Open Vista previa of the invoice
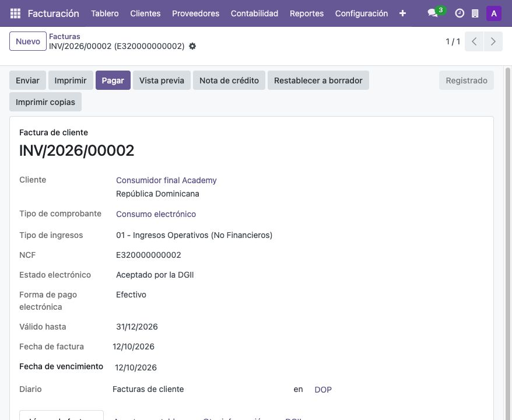The width and height of the screenshot is (512, 420). pyautogui.click(x=162, y=80)
